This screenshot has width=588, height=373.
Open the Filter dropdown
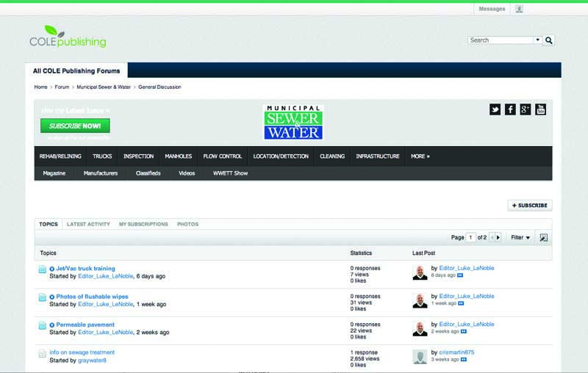click(520, 237)
